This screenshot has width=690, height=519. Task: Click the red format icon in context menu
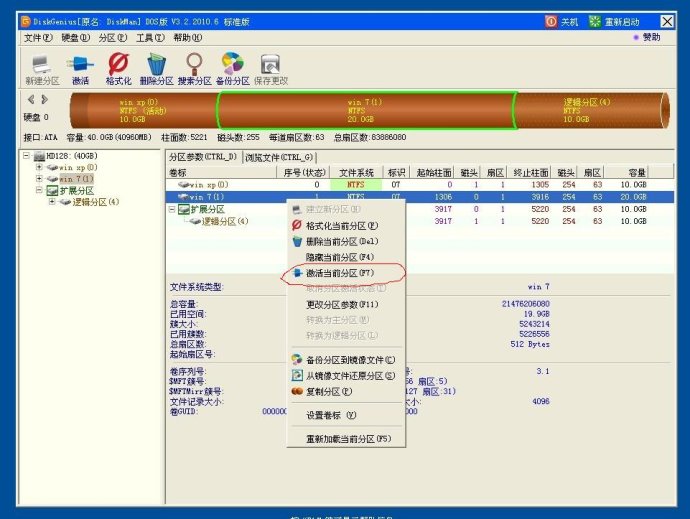tap(297, 225)
